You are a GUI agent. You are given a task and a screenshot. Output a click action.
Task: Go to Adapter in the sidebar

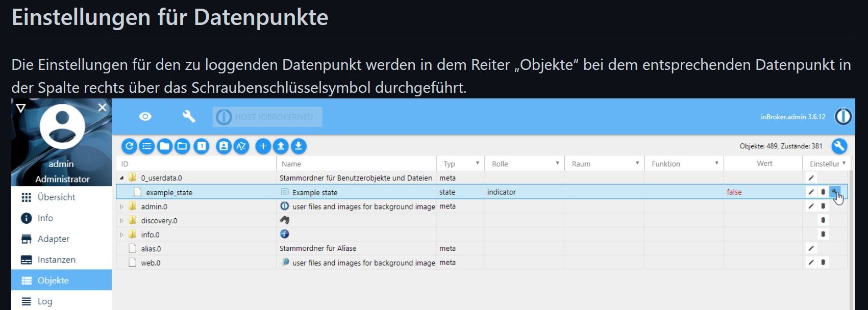point(53,239)
